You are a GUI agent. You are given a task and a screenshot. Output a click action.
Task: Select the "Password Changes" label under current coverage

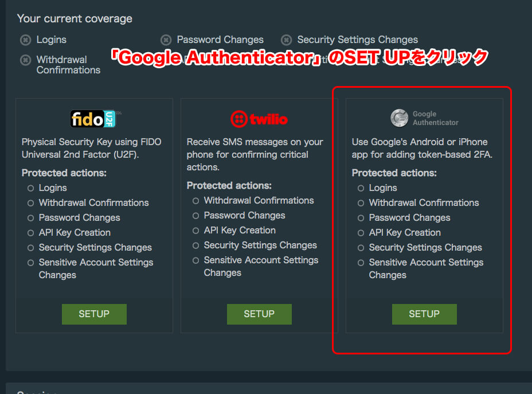pos(220,40)
